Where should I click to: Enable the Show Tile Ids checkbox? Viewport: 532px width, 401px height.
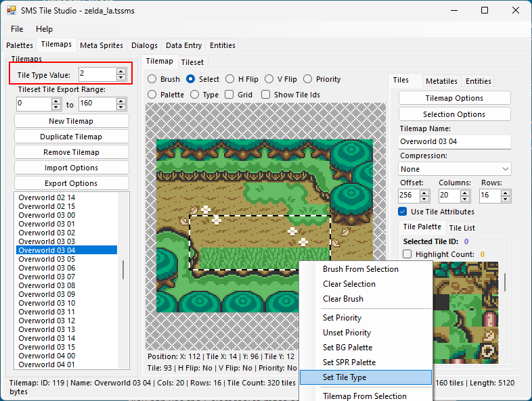265,95
